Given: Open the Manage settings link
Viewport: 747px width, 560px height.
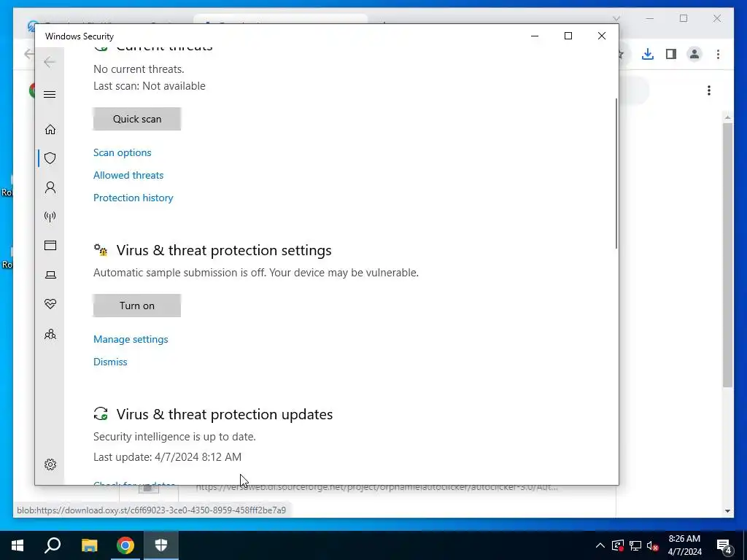Looking at the screenshot, I should click(131, 339).
